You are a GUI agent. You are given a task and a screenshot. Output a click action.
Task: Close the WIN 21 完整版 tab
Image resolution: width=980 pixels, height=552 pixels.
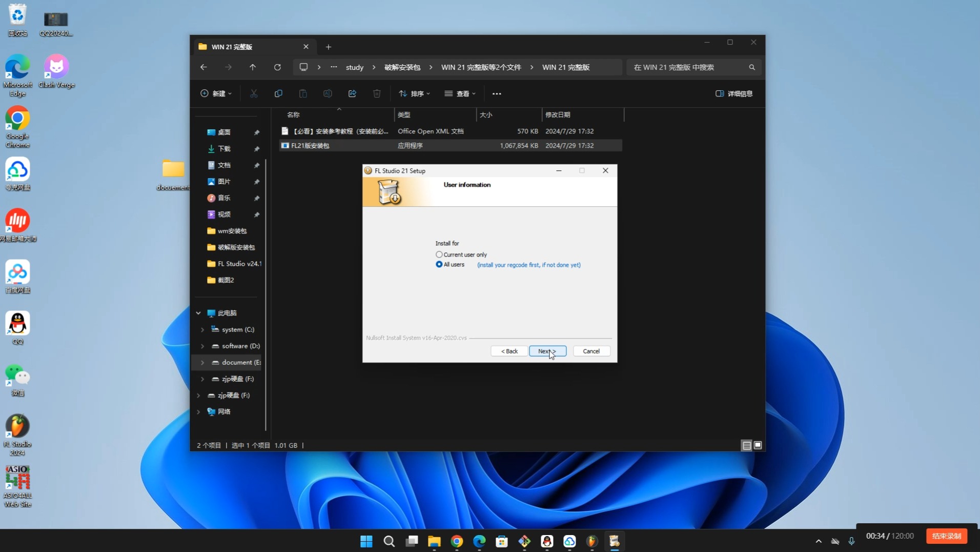tap(306, 47)
